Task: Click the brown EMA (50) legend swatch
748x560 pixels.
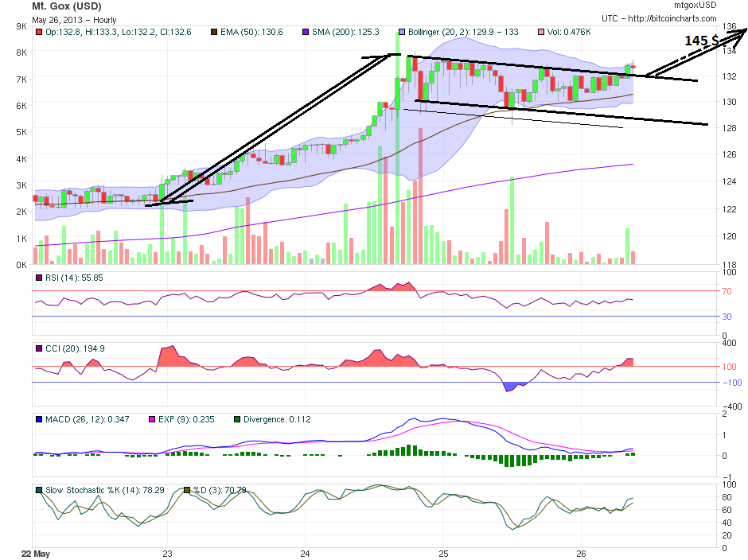Action: click(x=214, y=33)
